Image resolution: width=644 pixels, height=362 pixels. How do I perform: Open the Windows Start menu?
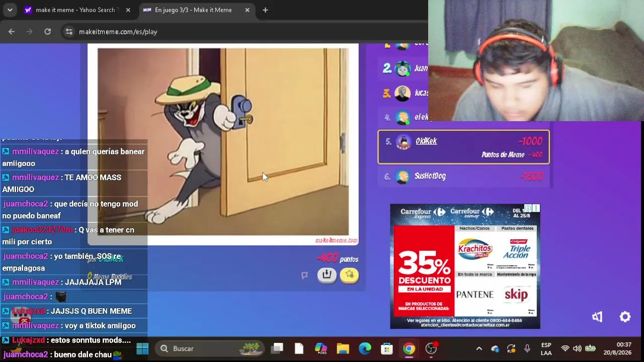[x=142, y=348]
